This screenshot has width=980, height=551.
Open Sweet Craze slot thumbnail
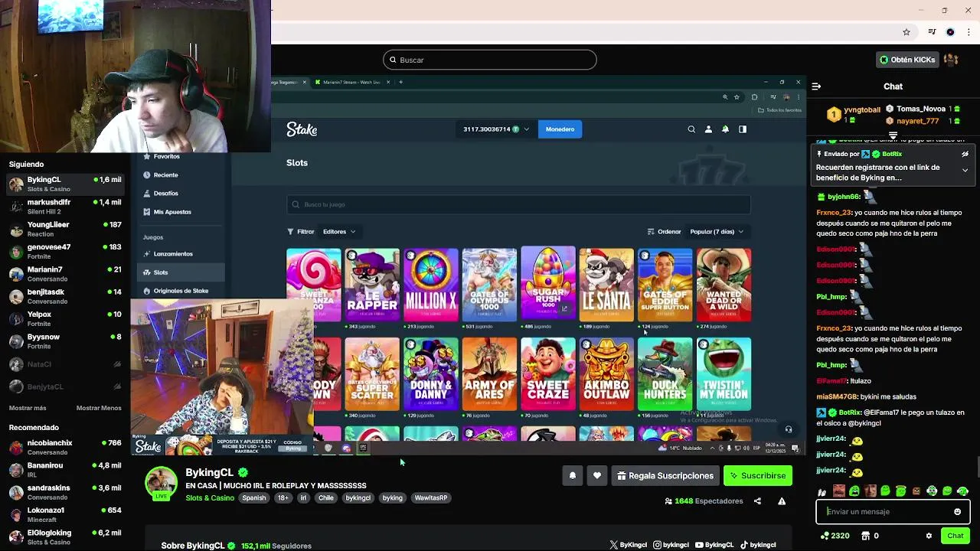[x=548, y=373]
